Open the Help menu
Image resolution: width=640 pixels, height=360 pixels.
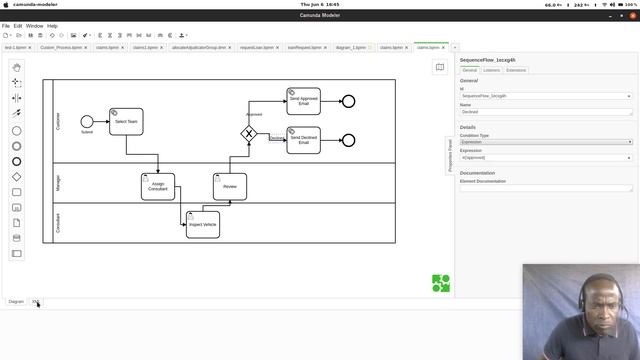(x=52, y=26)
